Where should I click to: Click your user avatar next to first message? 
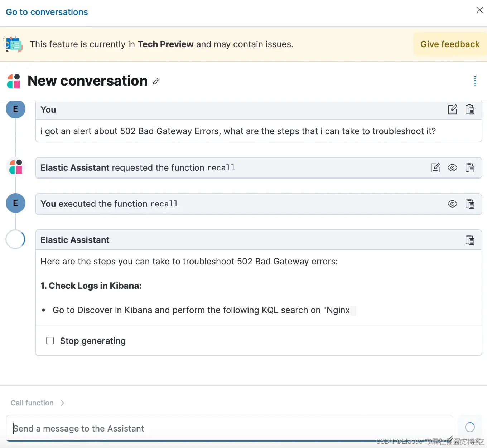[15, 109]
